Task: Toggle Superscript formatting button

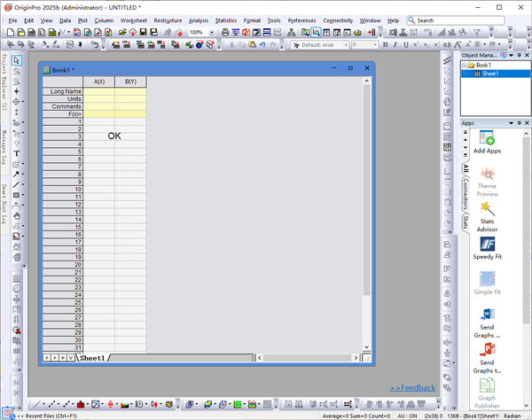Action: tap(416, 44)
